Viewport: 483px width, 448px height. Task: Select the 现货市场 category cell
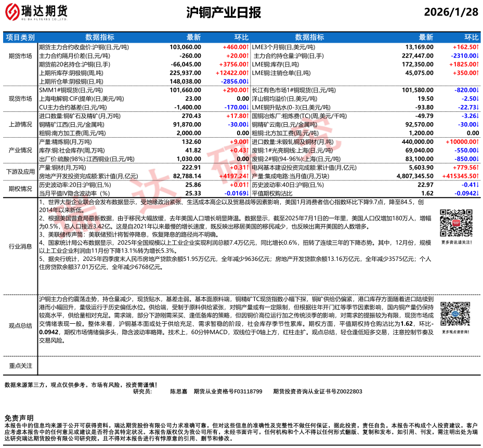point(20,98)
